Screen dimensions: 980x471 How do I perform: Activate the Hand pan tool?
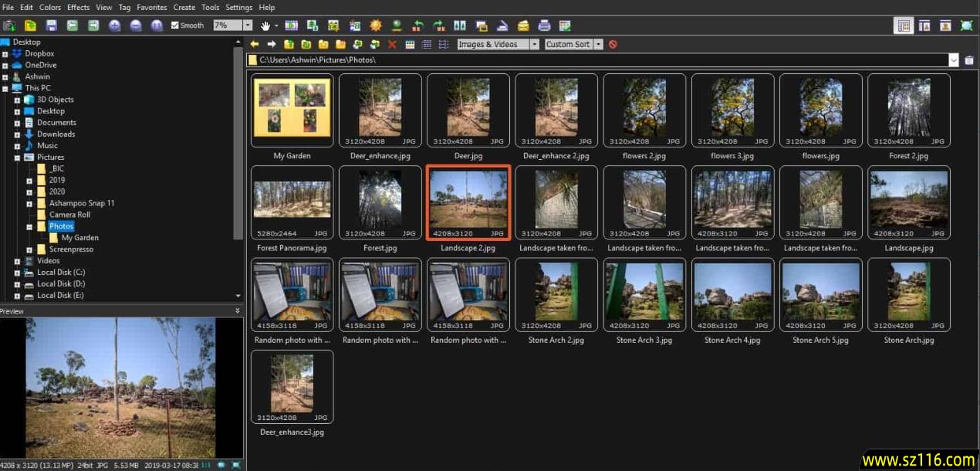266,25
